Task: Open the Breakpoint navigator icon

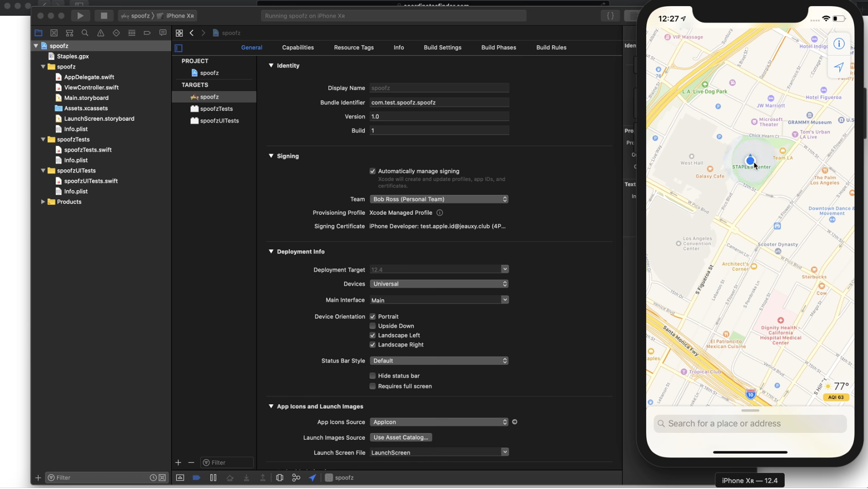Action: pyautogui.click(x=147, y=33)
